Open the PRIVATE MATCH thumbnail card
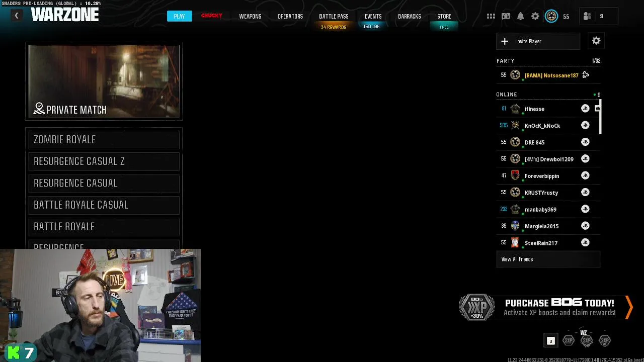 (104, 81)
